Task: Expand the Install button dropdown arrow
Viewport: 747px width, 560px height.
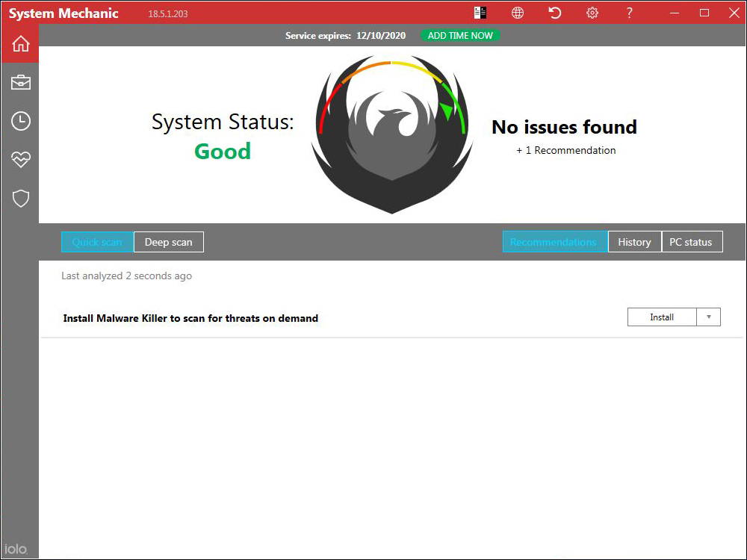Action: [x=708, y=317]
